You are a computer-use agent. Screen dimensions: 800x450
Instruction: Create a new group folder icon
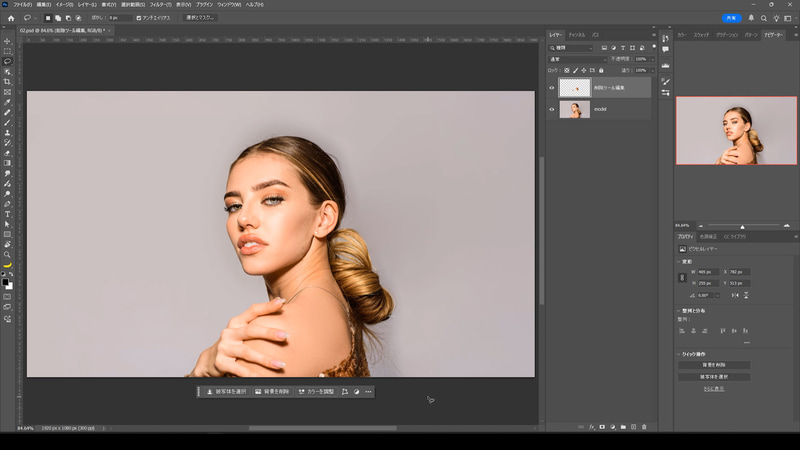[623, 427]
